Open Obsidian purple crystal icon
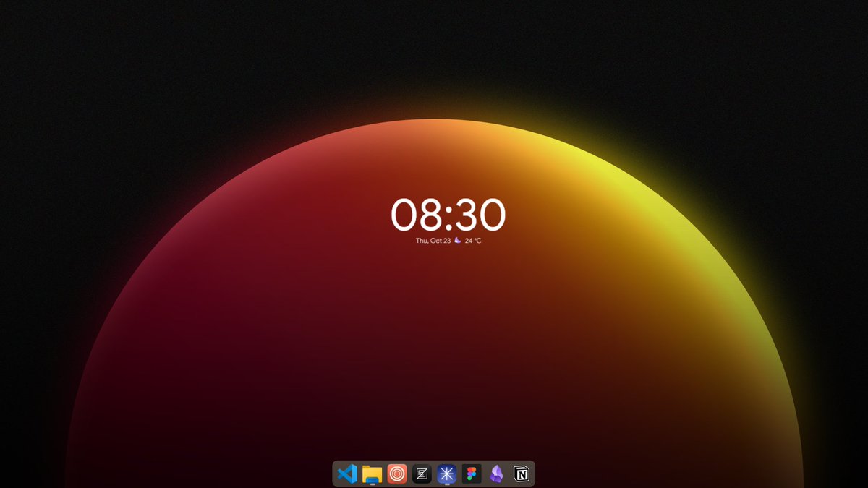The width and height of the screenshot is (868, 488). [496, 474]
